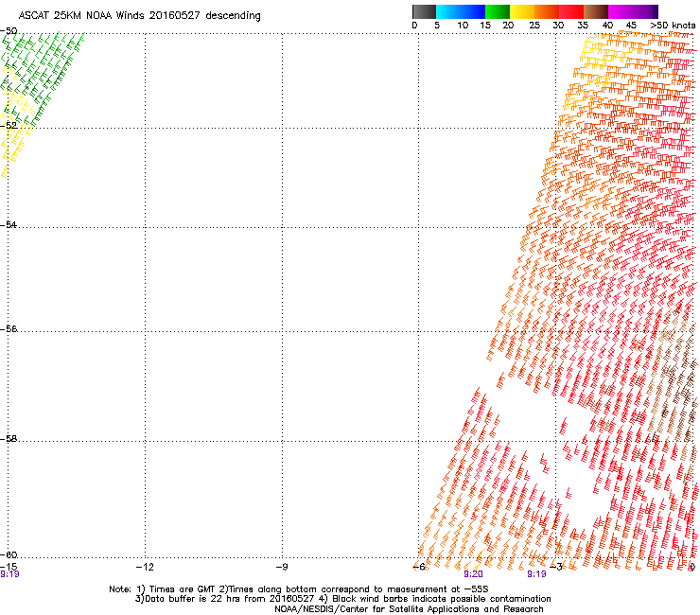Image resolution: width=700 pixels, height=615 pixels.
Task: Click the '-52' latitude axis label
Action: pyautogui.click(x=9, y=126)
